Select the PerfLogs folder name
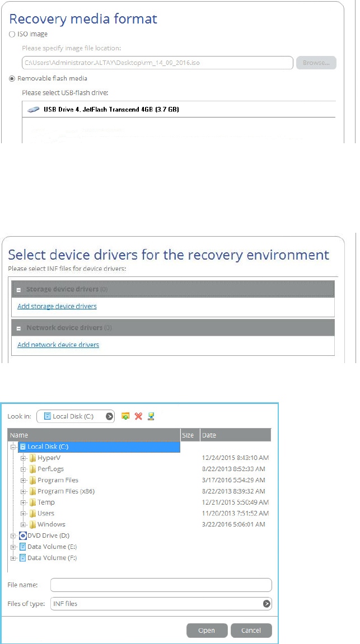360x644 pixels. pos(50,469)
